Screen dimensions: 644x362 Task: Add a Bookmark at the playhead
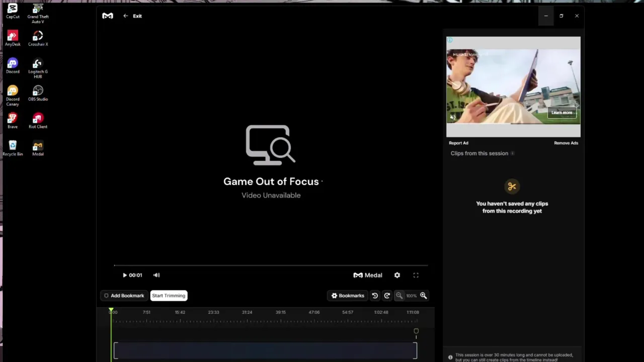pyautogui.click(x=124, y=296)
